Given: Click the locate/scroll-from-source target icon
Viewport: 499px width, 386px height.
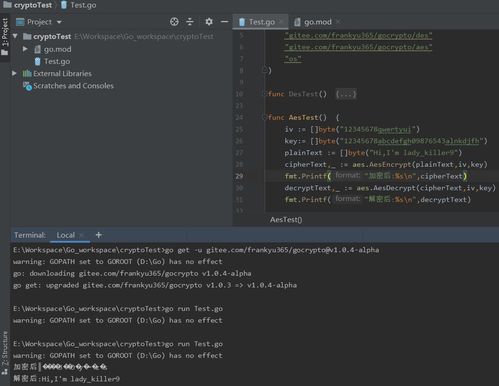Looking at the screenshot, I should [x=174, y=22].
